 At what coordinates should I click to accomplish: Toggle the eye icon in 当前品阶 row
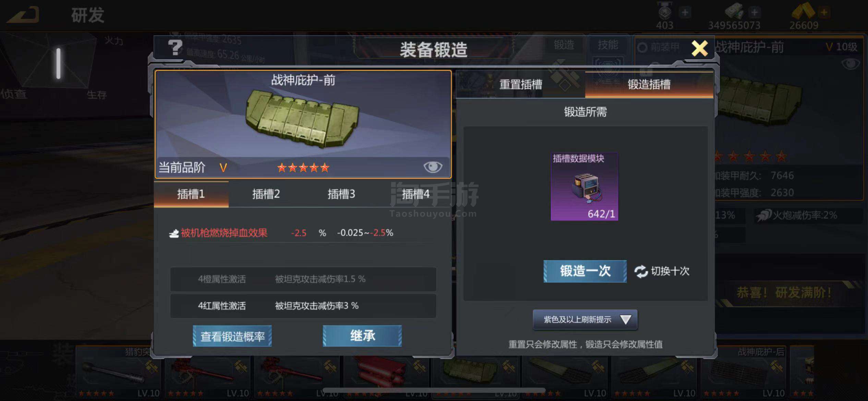pyautogui.click(x=433, y=167)
